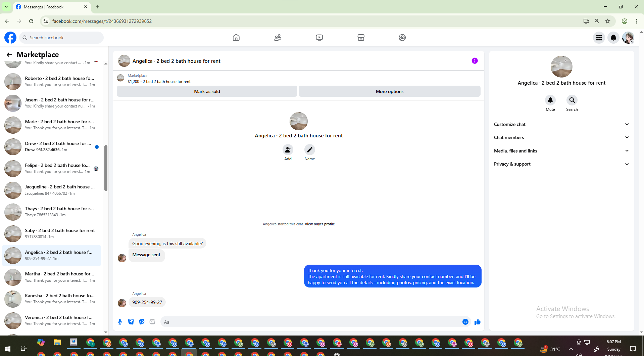Viewport: 644px width, 356px height.
Task: Choose a sticker icon
Action: click(x=142, y=322)
